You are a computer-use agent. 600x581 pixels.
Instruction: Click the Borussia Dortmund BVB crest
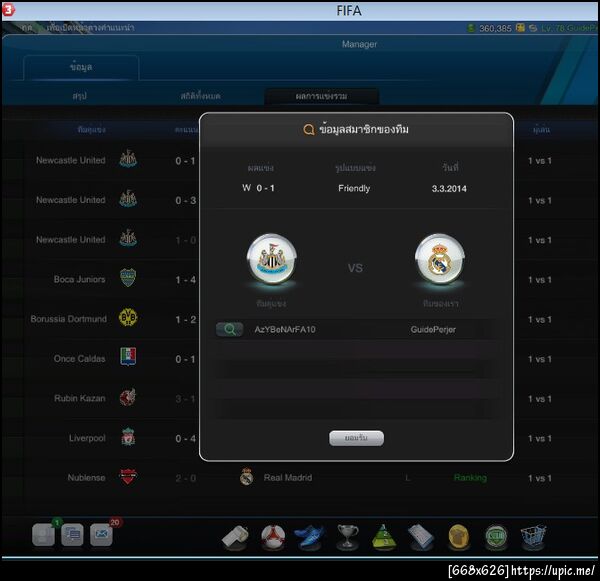128,318
